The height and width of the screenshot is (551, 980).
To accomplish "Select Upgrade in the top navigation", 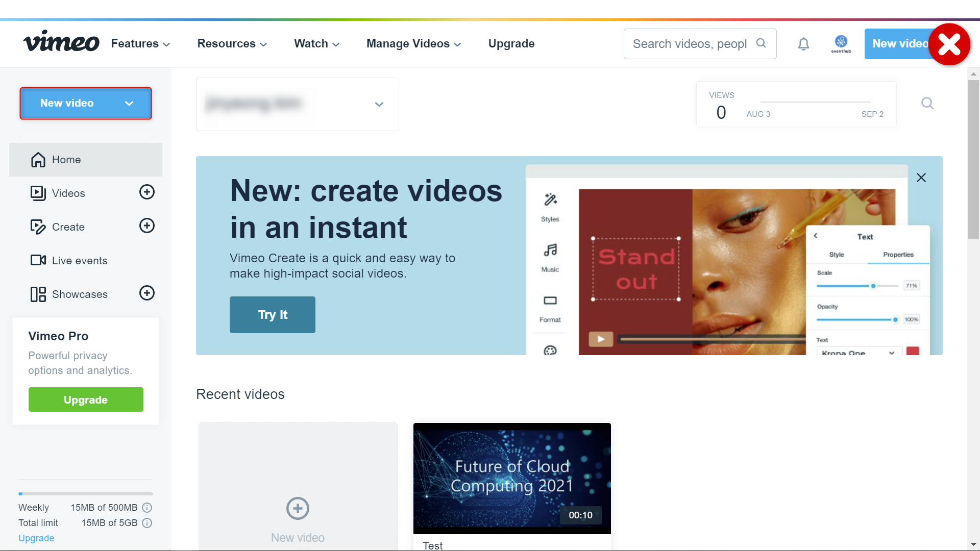I will click(511, 44).
